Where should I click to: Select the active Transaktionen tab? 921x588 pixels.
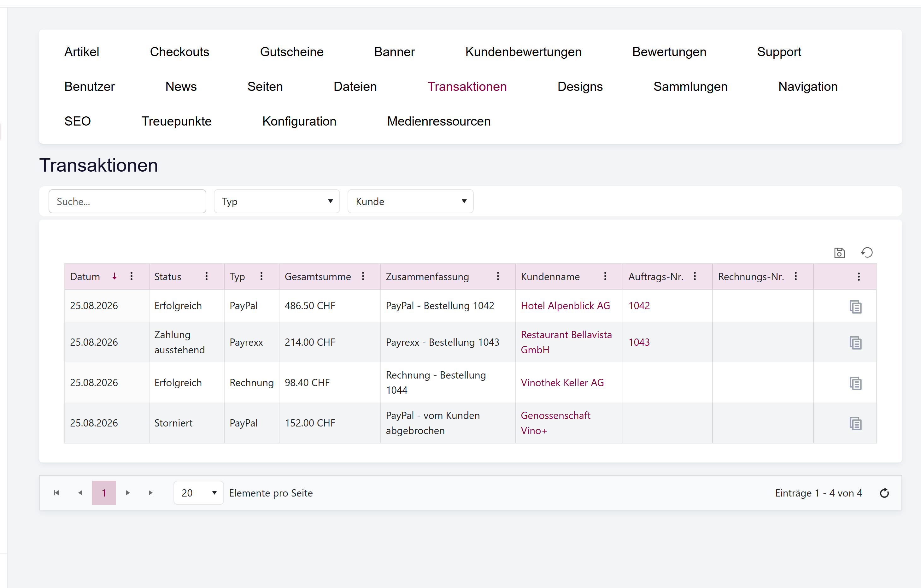coord(467,86)
